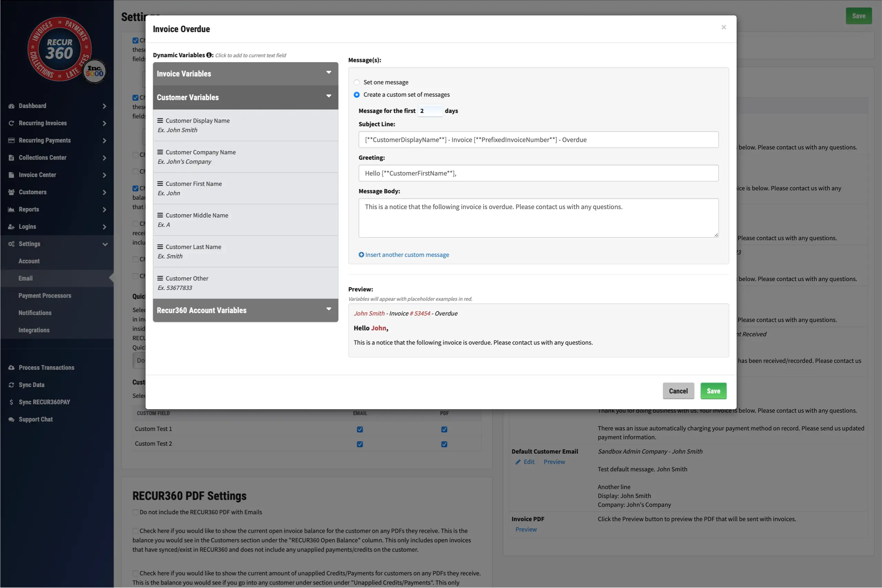Click drag-handle icon beside Customer Middle Name

tap(160, 215)
